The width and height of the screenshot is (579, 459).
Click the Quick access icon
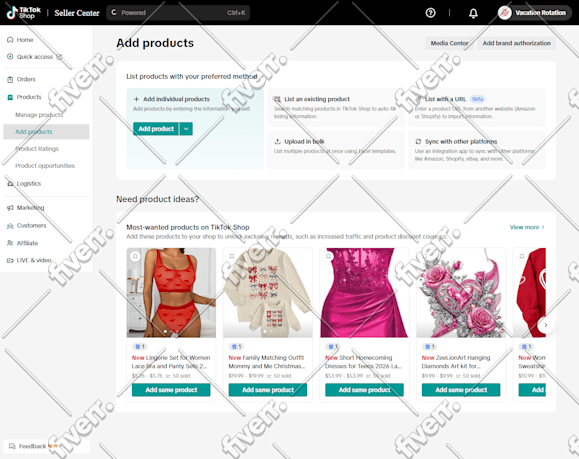pyautogui.click(x=10, y=56)
